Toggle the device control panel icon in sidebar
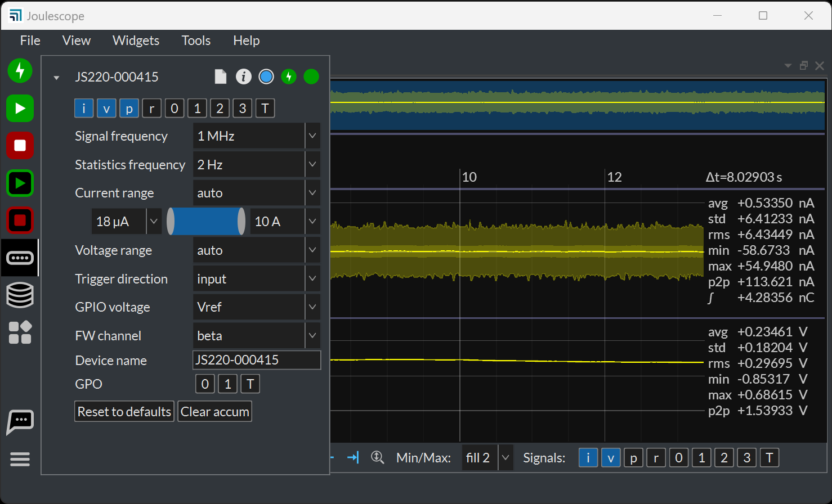Viewport: 832px width, 504px height. point(20,258)
